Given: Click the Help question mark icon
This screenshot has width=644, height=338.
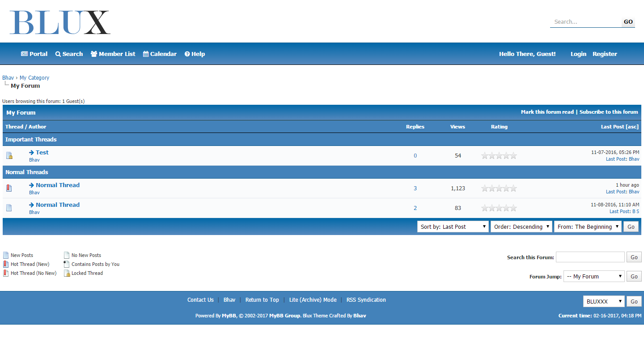Looking at the screenshot, I should click(187, 54).
